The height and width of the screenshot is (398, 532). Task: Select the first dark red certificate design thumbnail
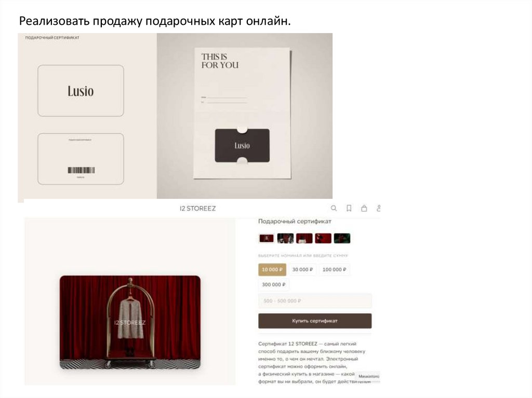pyautogui.click(x=267, y=238)
